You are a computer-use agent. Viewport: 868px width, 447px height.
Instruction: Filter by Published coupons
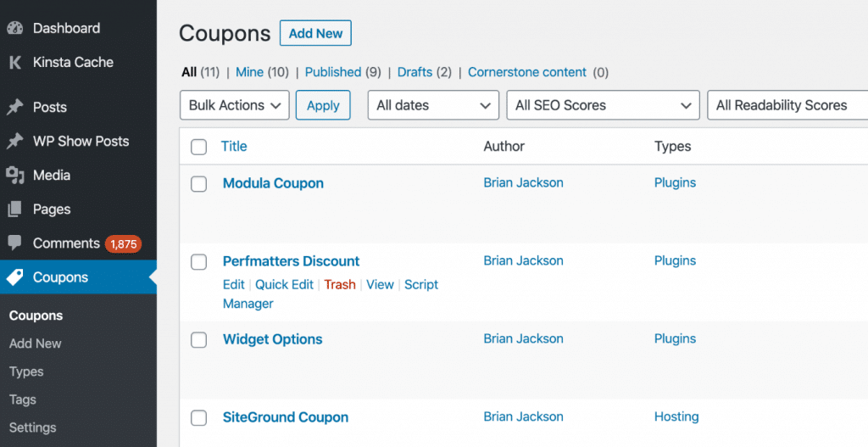point(333,72)
